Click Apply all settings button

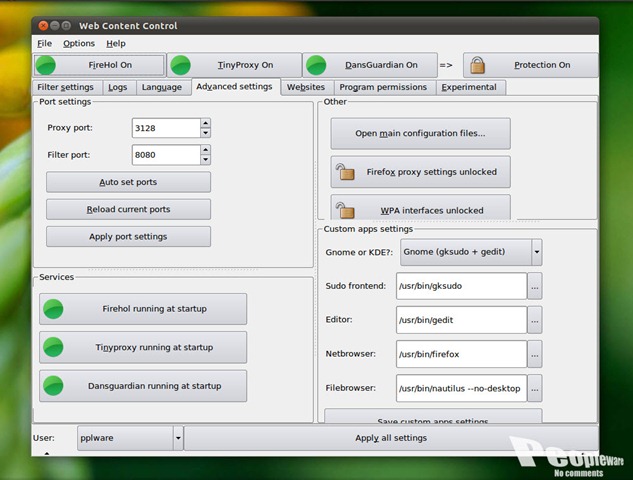pos(390,438)
